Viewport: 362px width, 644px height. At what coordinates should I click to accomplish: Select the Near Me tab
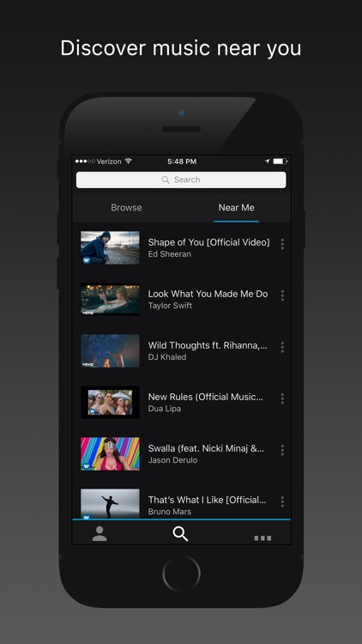(237, 208)
